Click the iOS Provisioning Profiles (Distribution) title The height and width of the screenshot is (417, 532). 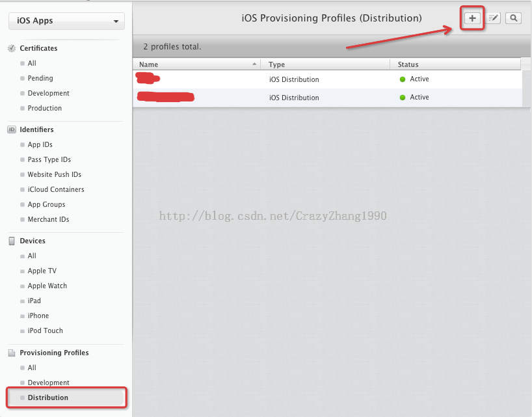[332, 18]
